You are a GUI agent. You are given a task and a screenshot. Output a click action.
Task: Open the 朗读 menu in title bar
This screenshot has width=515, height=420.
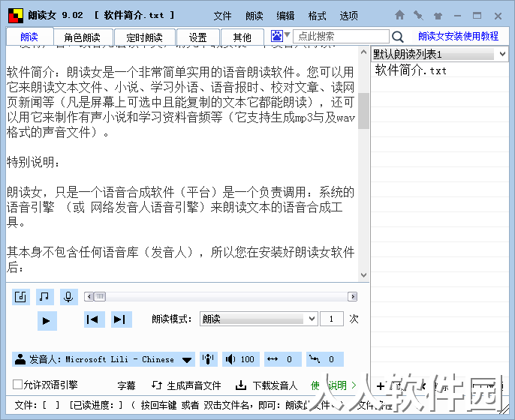click(x=254, y=16)
